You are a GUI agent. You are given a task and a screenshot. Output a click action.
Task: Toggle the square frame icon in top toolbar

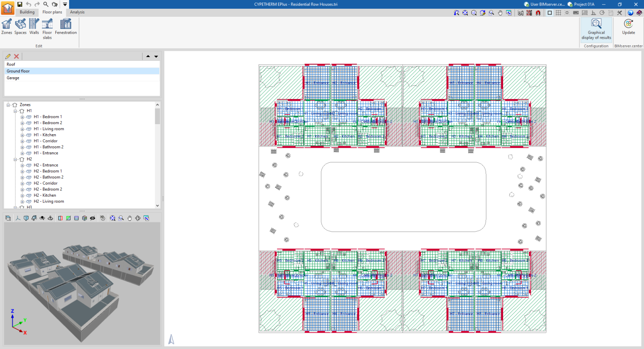point(550,13)
